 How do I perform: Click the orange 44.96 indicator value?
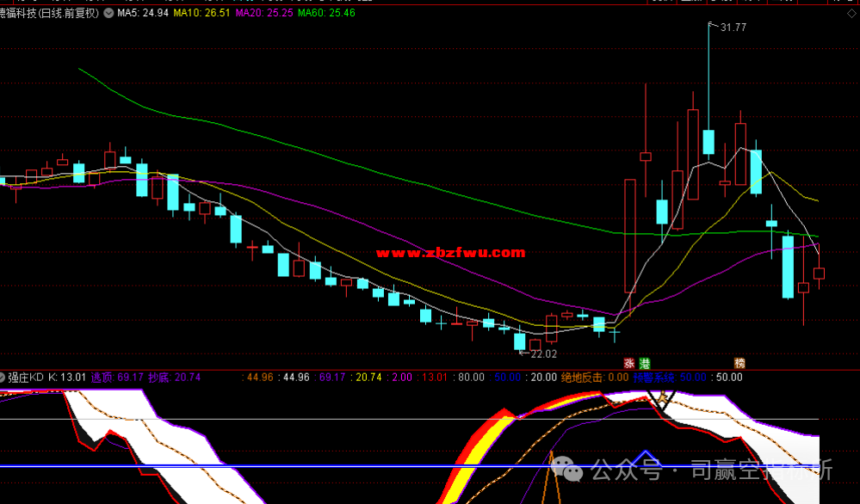point(260,378)
